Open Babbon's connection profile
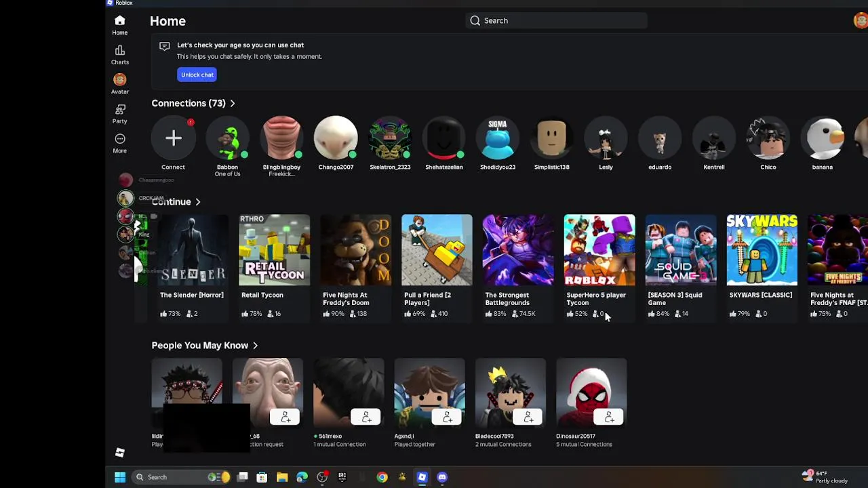 [x=228, y=138]
